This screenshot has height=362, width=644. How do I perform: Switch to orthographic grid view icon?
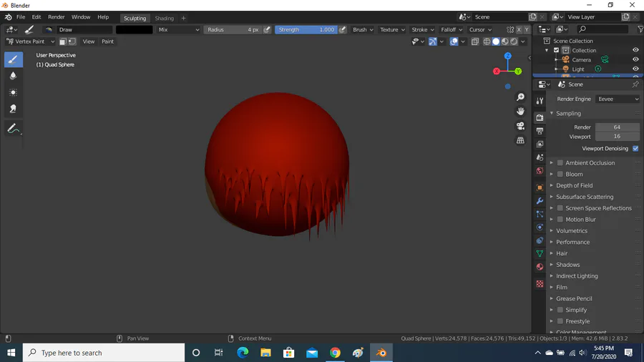(x=520, y=140)
